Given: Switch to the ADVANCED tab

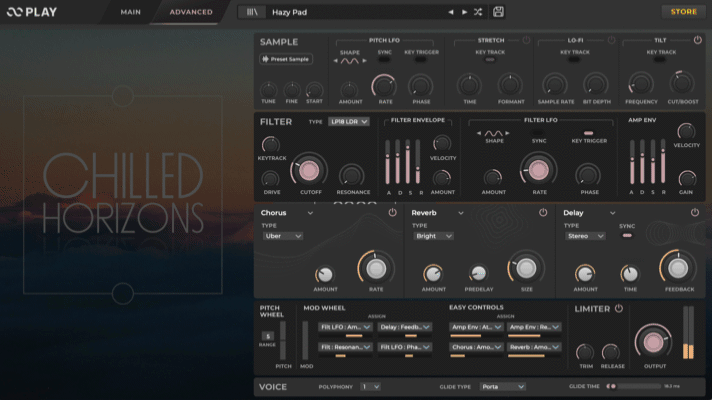Looking at the screenshot, I should 191,12.
